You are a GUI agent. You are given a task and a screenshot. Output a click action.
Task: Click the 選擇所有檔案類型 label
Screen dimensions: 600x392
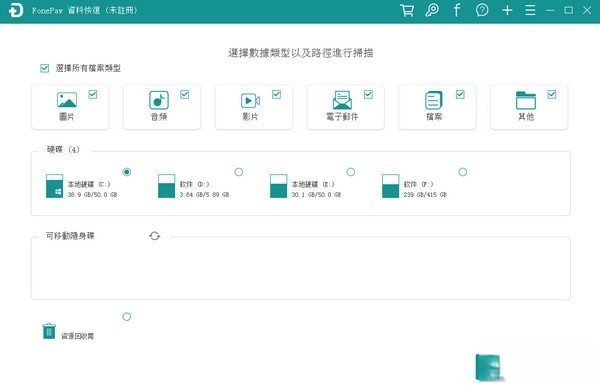pyautogui.click(x=88, y=69)
